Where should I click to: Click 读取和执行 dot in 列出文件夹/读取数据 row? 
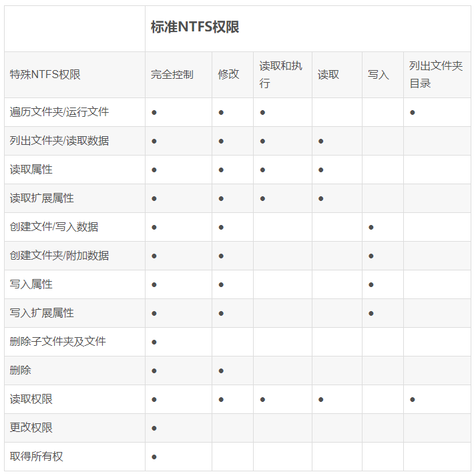coord(262,141)
